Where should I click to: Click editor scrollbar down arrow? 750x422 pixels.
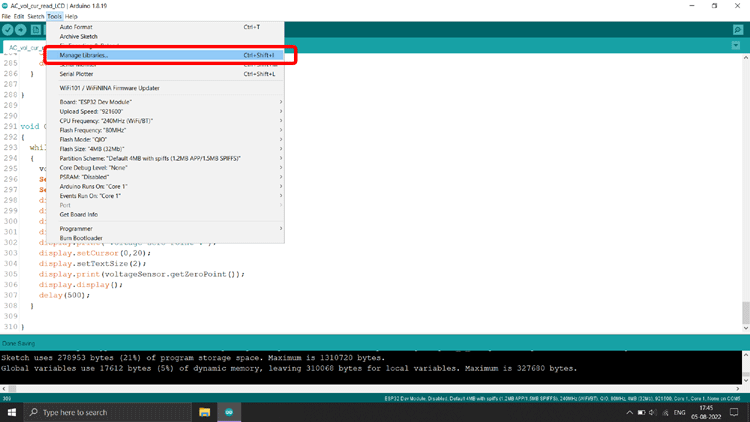746,328
